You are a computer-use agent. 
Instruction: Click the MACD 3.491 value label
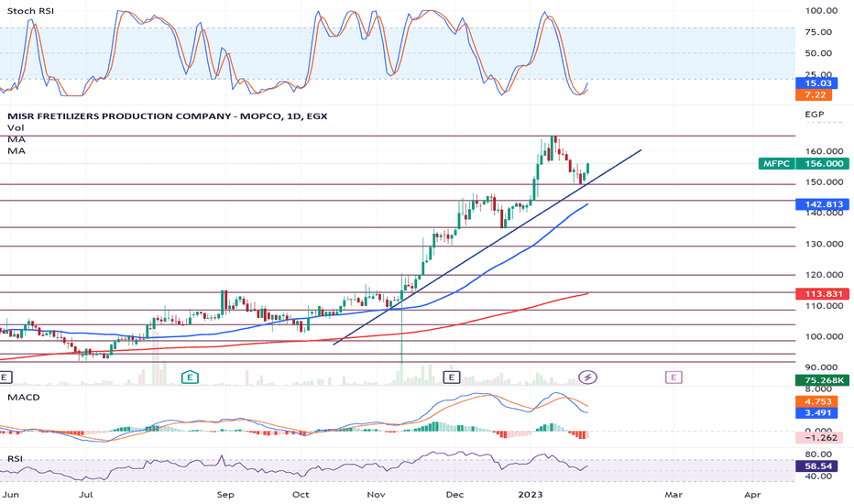pyautogui.click(x=816, y=413)
